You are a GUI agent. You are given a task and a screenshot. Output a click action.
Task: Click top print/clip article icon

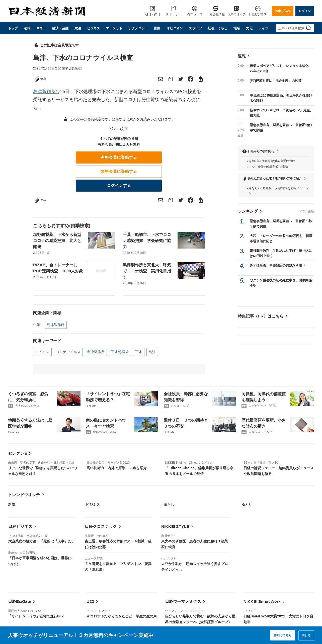[x=171, y=79]
